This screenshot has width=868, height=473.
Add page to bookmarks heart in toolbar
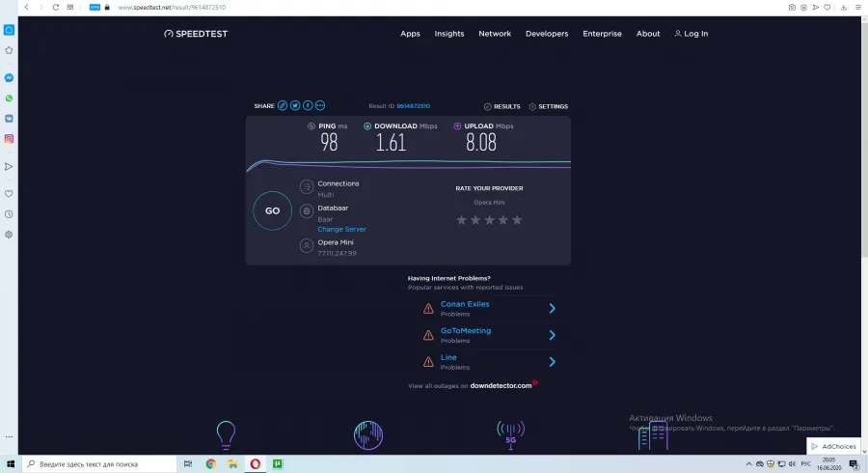point(827,7)
